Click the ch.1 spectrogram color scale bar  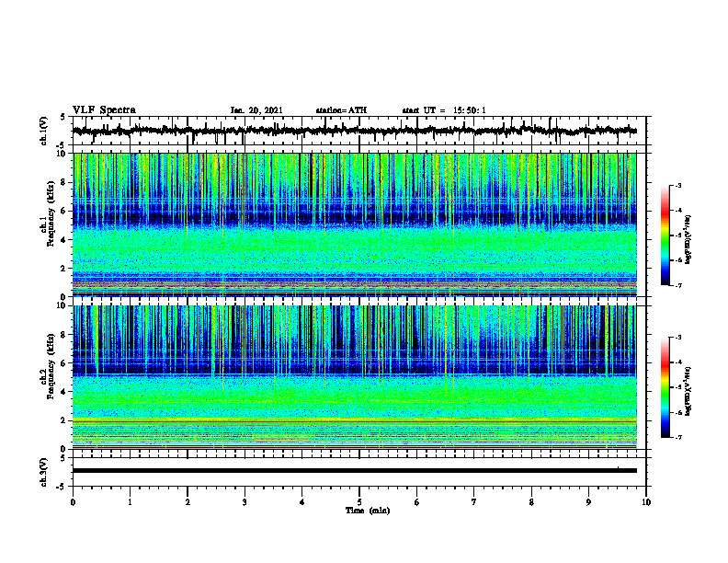point(665,236)
